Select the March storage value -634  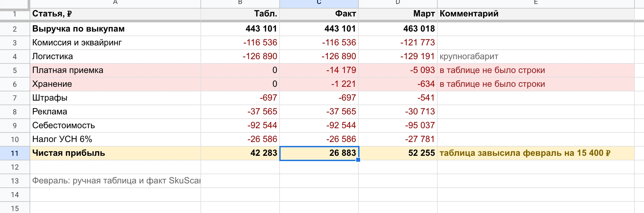(398, 84)
